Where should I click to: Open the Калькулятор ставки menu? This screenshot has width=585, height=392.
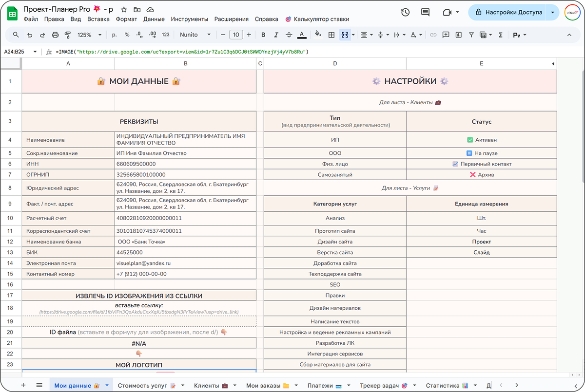tap(317, 19)
